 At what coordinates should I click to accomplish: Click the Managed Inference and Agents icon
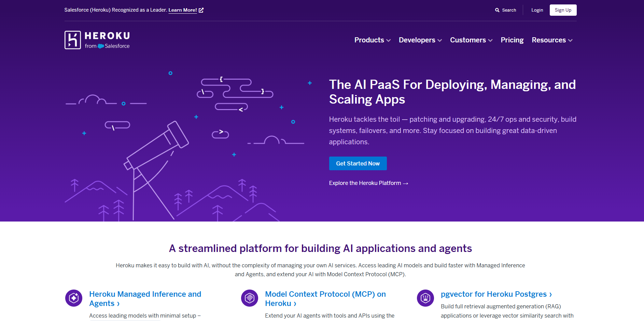tap(74, 298)
